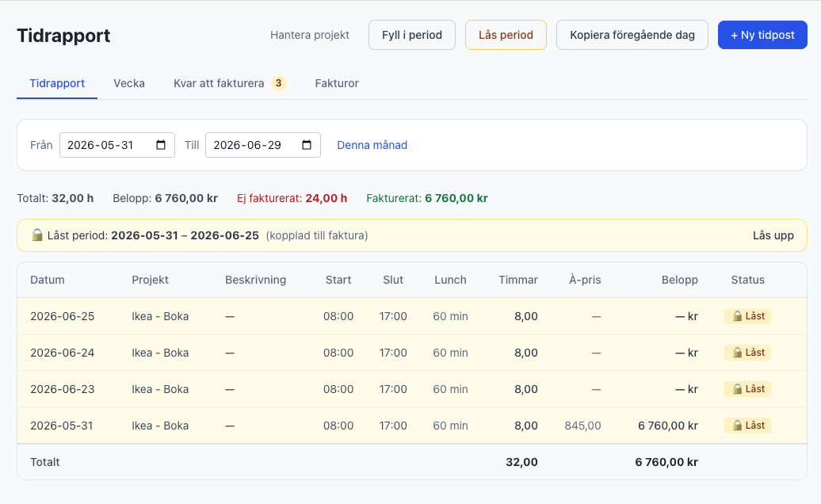Screen dimensions: 821x504
Task: Click 6 760,00 kr in 2026-05-31 row
Action: [x=667, y=426]
